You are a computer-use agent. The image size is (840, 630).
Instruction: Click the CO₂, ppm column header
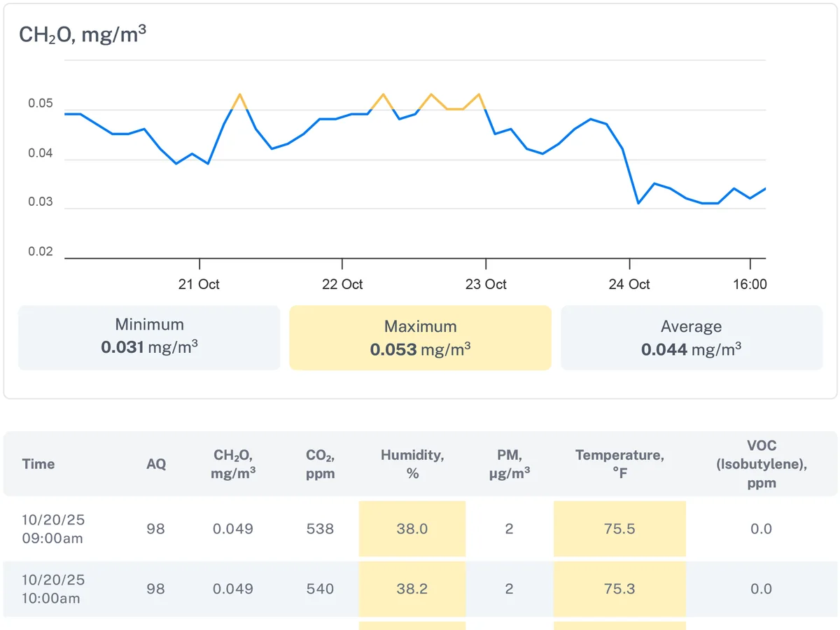click(x=321, y=463)
